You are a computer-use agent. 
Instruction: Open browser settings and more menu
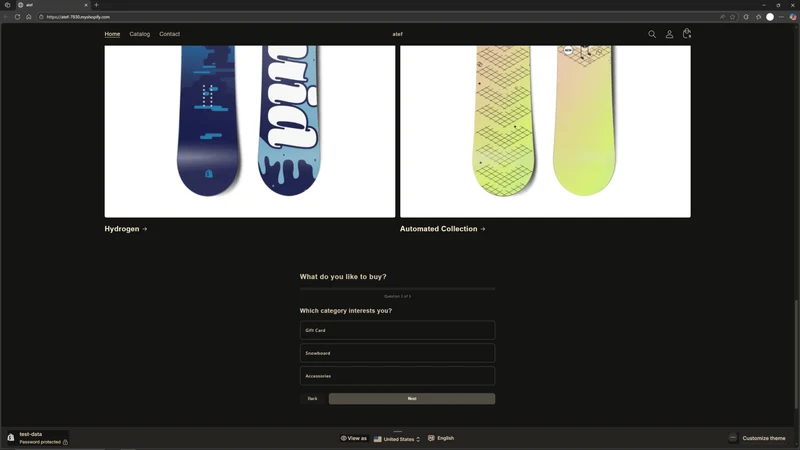click(x=781, y=17)
